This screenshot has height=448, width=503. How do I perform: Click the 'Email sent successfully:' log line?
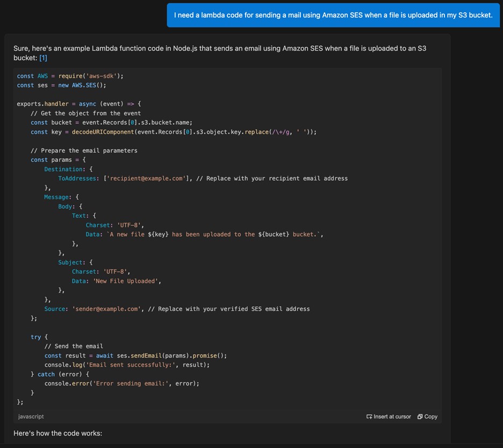127,365
